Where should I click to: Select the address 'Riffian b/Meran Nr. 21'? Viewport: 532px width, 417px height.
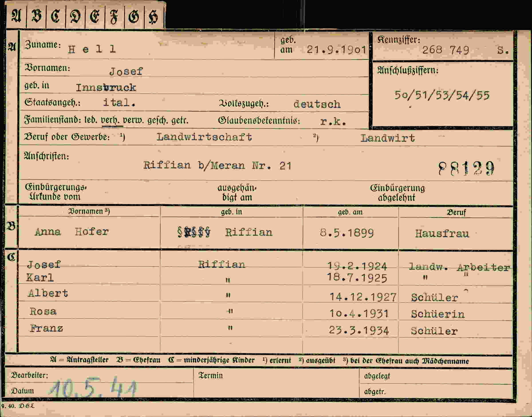[217, 165]
